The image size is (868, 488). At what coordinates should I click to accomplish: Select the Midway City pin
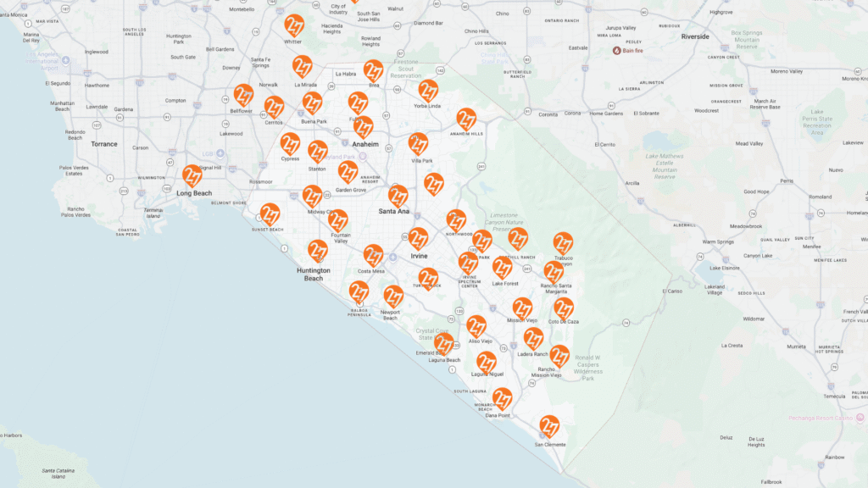312,197
